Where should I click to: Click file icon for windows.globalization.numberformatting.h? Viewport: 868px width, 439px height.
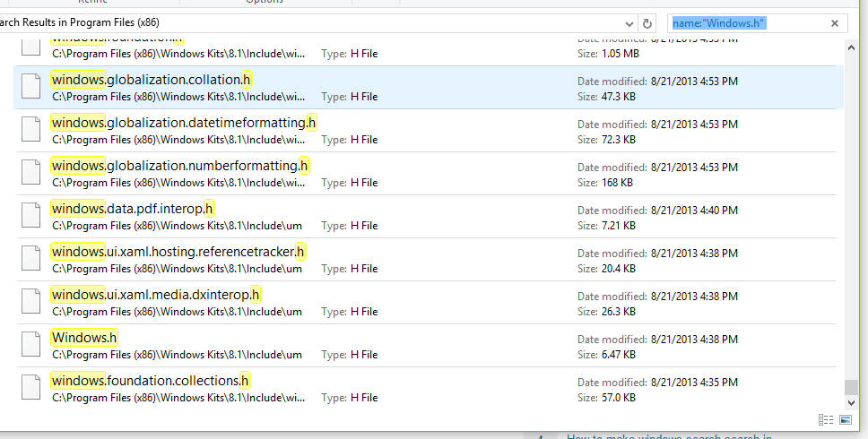31,173
